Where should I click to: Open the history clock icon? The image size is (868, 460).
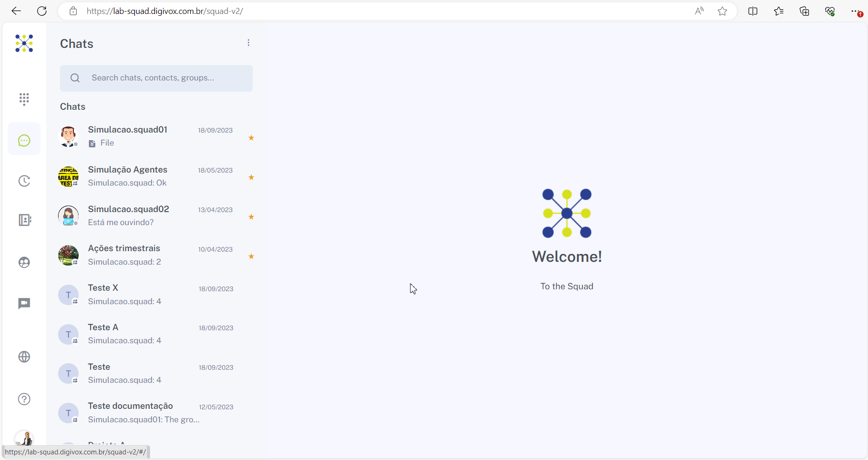point(24,181)
